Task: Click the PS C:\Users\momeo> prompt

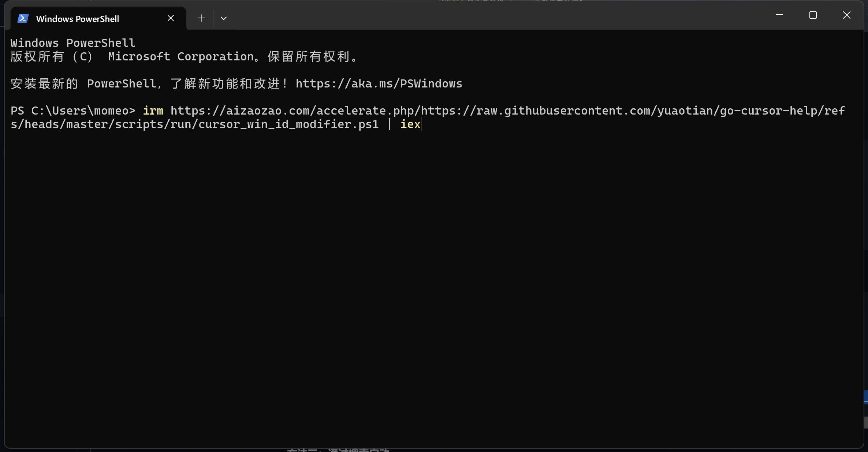Action: (72, 111)
